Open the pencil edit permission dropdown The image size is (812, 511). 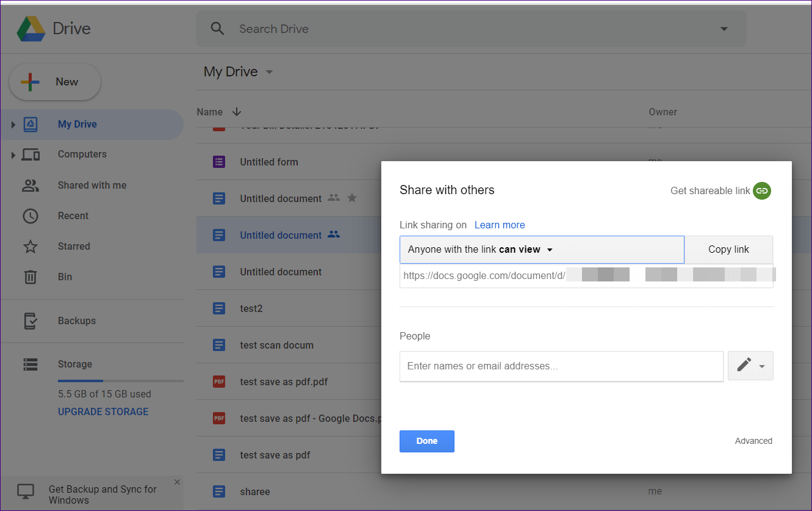tap(750, 366)
